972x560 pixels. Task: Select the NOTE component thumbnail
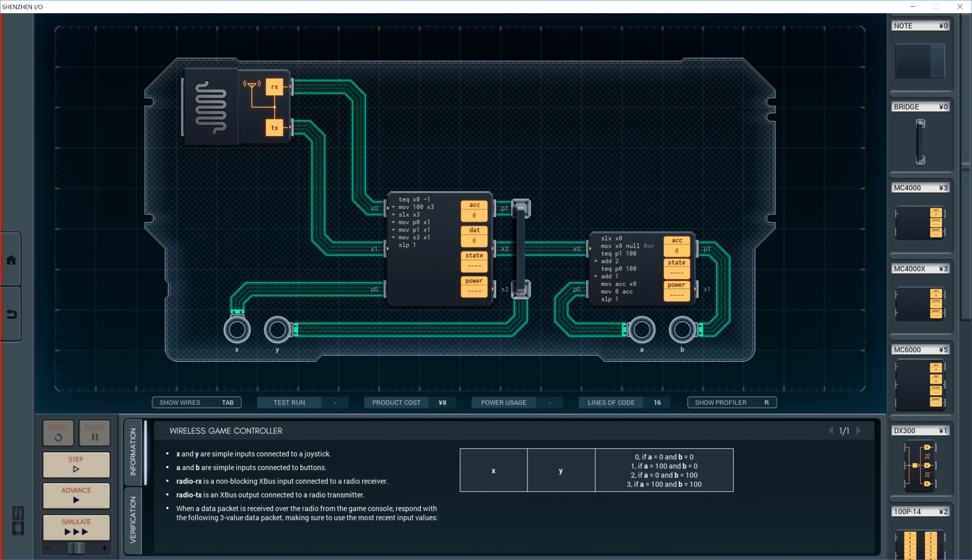click(x=920, y=61)
